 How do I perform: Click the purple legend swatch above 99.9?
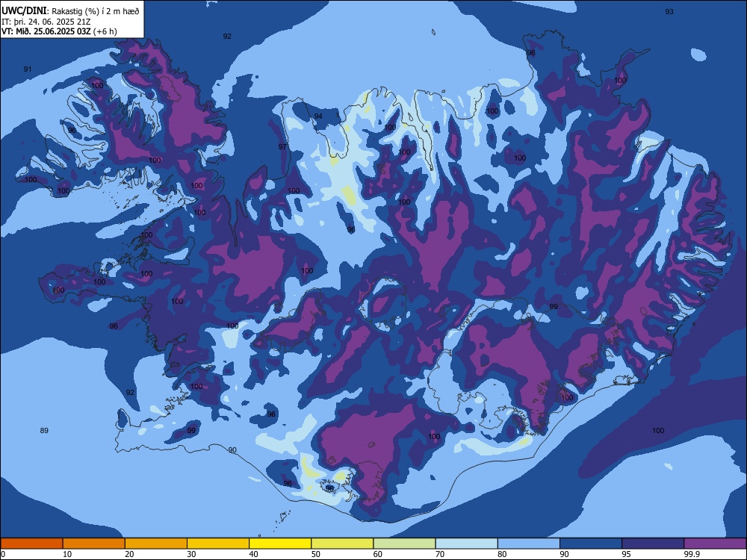[x=715, y=544]
